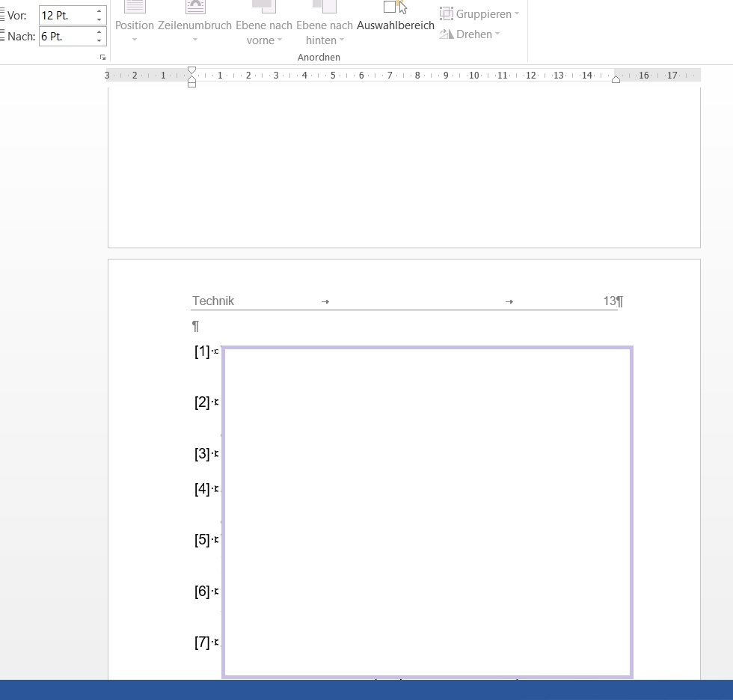This screenshot has width=733, height=700.
Task: Decrease the Nach spacing value
Action: point(99,40)
